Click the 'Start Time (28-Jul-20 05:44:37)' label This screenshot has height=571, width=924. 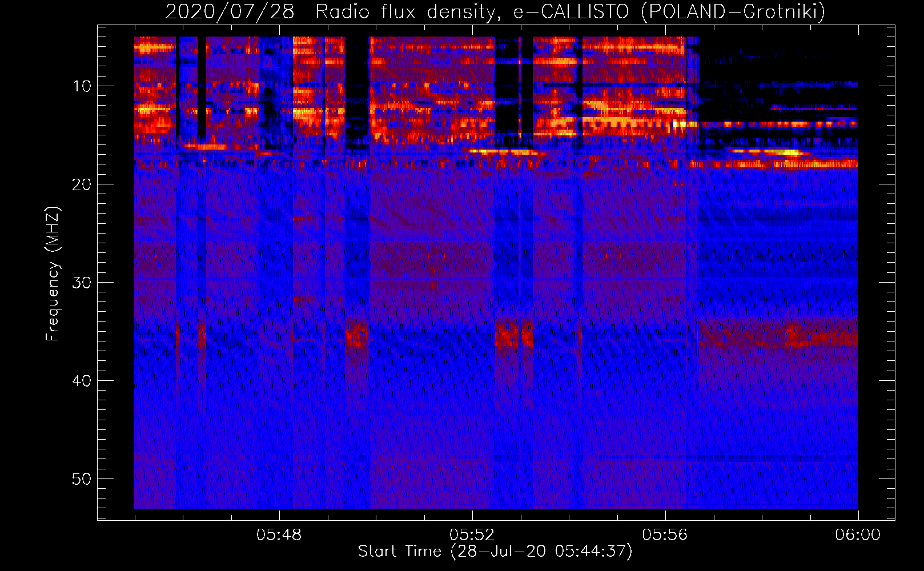[495, 552]
